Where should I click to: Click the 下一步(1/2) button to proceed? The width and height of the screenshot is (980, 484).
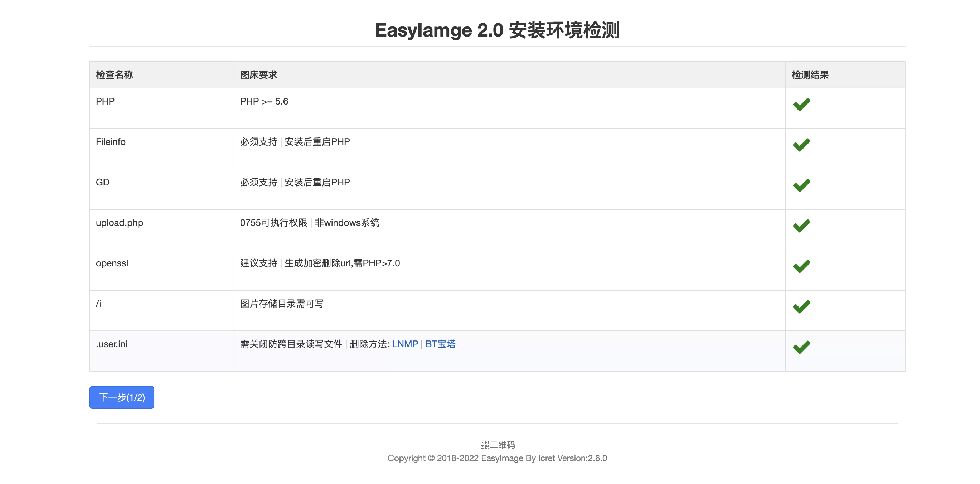(121, 397)
